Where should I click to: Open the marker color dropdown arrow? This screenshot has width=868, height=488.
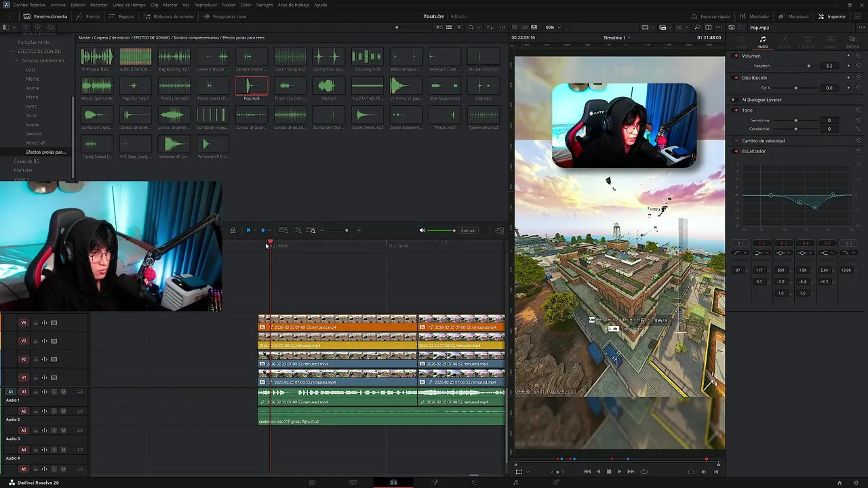tap(269, 230)
